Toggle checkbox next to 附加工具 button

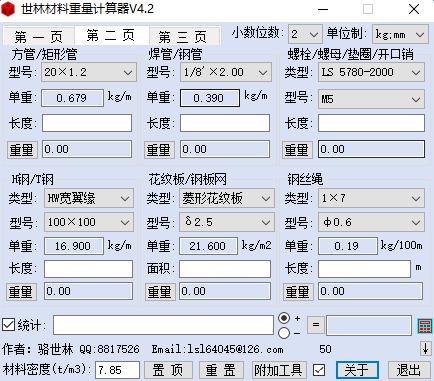coord(319,370)
